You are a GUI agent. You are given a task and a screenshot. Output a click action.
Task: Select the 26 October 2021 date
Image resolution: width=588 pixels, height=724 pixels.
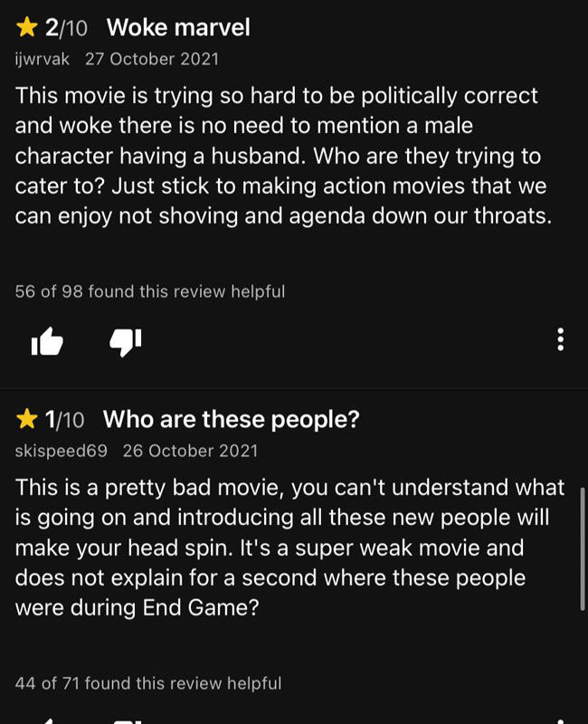coord(190,451)
